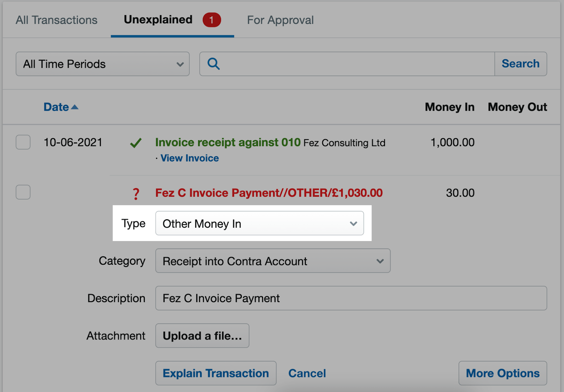
Task: Switch to the All Transactions tab
Action: tap(56, 20)
